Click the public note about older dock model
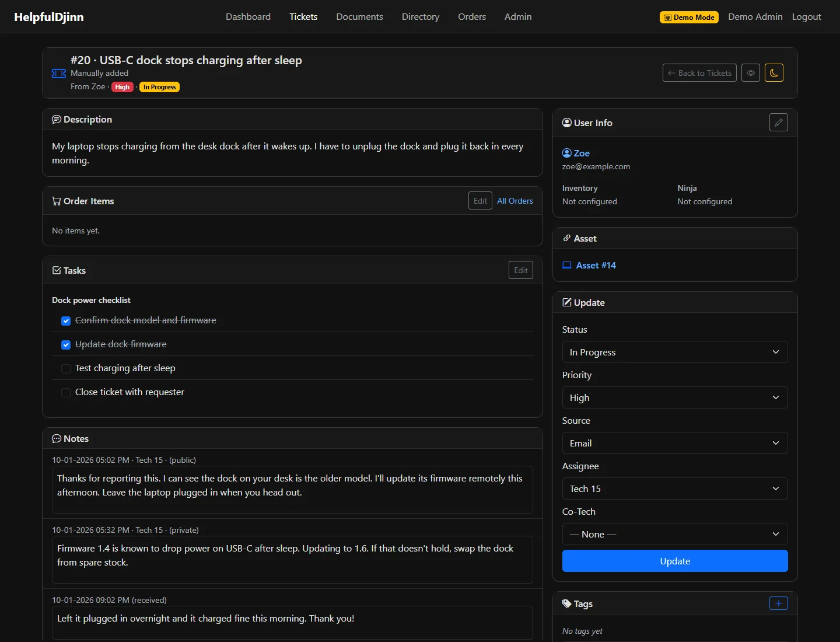Screen dimensions: 840x642 pyautogui.click(x=292, y=490)
